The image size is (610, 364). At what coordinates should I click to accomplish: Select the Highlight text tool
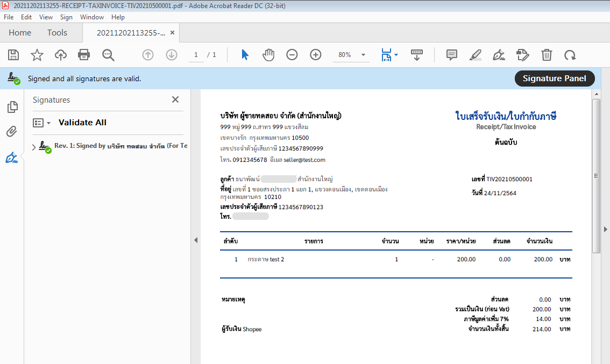(476, 55)
